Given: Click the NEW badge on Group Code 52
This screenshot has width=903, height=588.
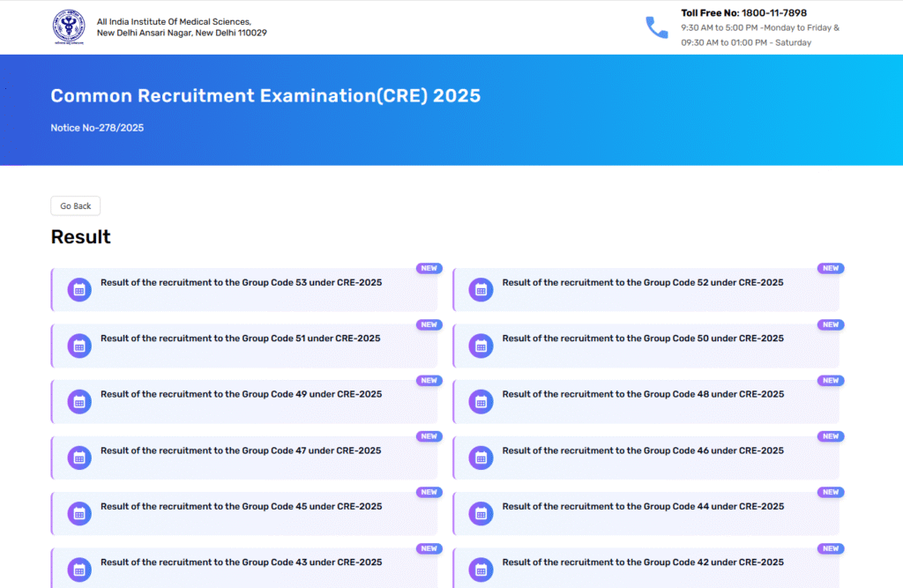Looking at the screenshot, I should point(830,269).
